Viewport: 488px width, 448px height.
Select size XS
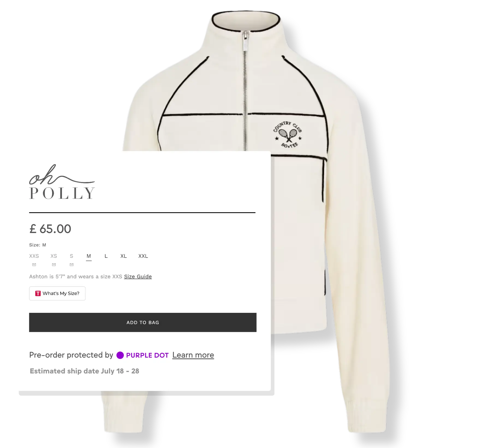(54, 256)
